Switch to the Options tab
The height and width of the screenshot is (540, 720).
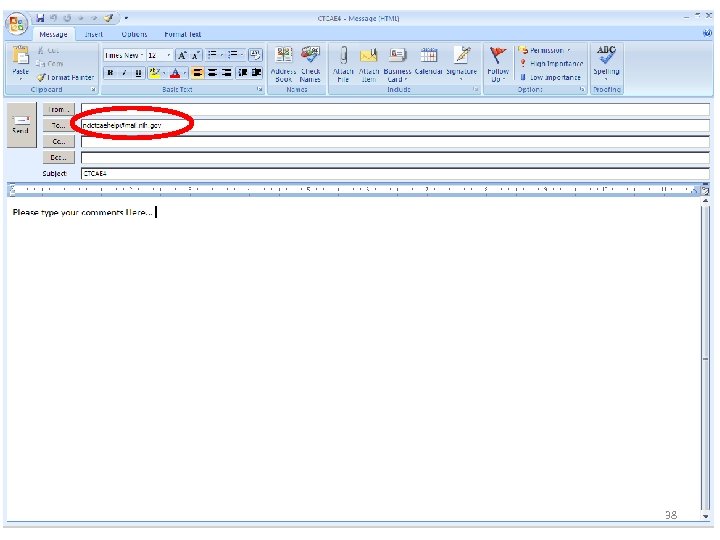click(x=135, y=34)
